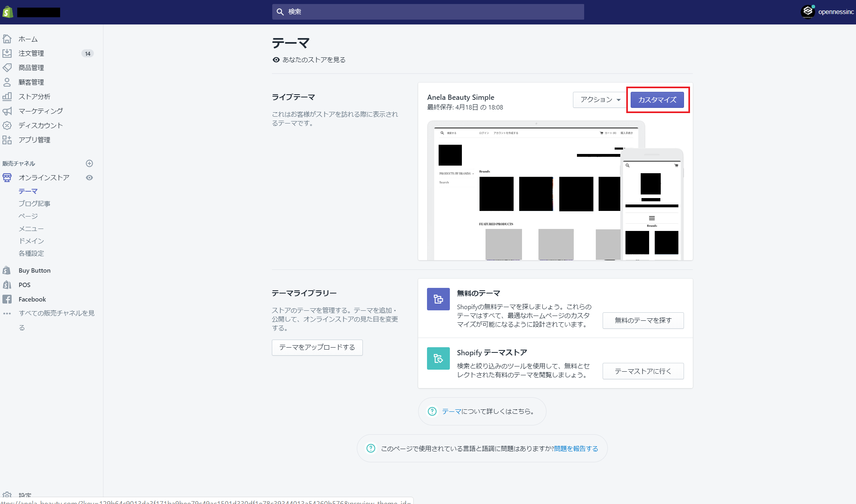
Task: View すべての販売チャネルを見る link
Action: pos(57,320)
